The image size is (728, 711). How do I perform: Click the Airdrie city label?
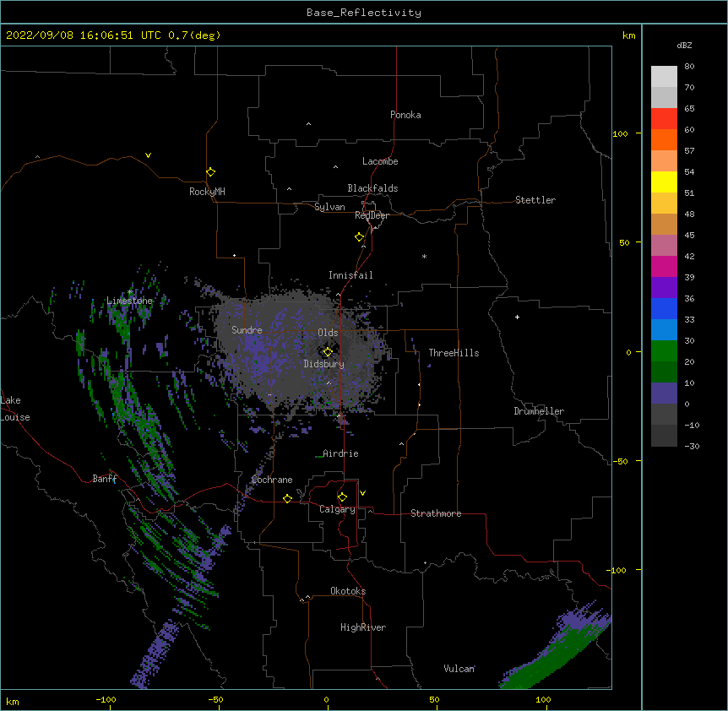(340, 453)
